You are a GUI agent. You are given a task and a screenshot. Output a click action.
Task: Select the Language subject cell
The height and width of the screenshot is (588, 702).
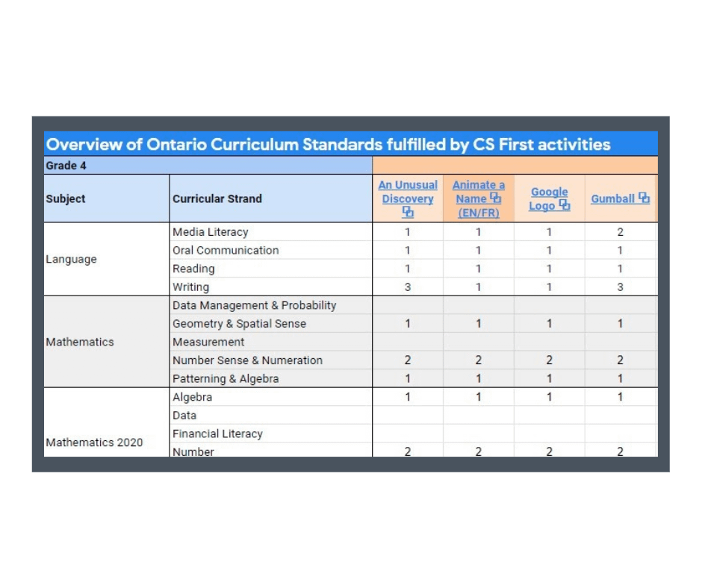(x=107, y=259)
